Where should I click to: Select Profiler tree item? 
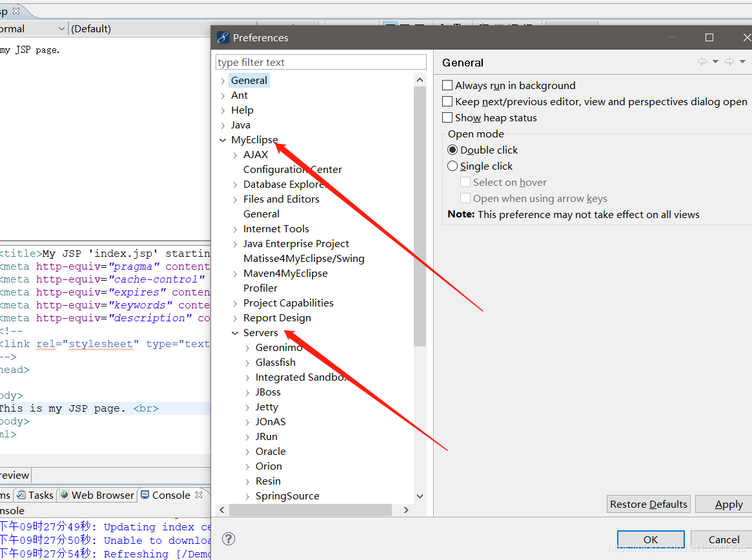(260, 288)
